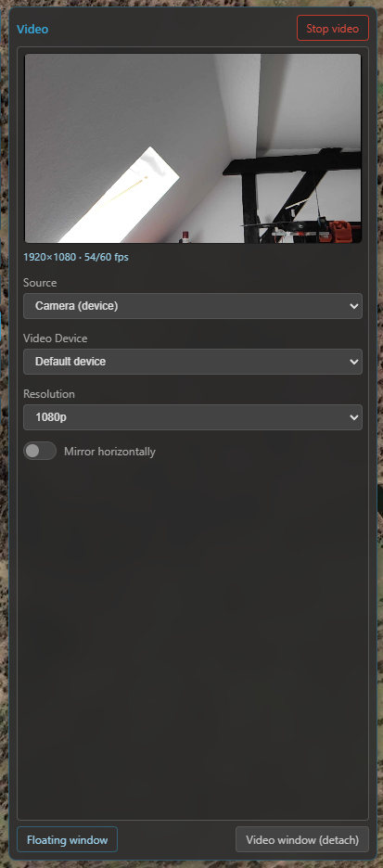Viewport: 383px width, 868px height.
Task: Click the Mirror horizontally label text
Action: click(x=109, y=452)
